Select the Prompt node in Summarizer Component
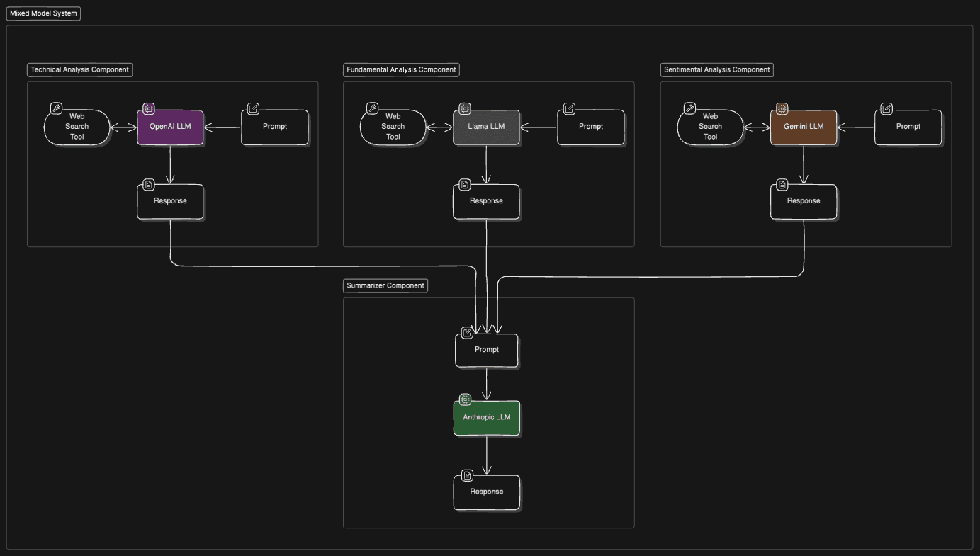The height and width of the screenshot is (556, 980). (487, 350)
